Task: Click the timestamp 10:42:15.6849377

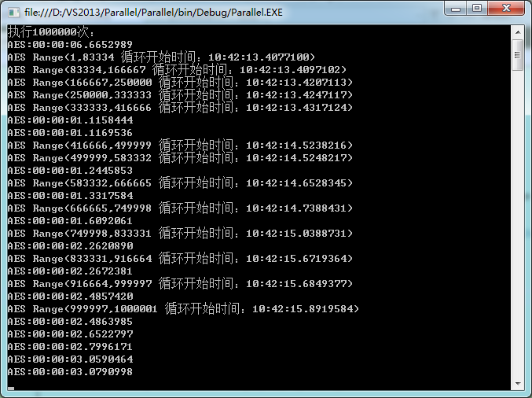Action: click(x=296, y=284)
